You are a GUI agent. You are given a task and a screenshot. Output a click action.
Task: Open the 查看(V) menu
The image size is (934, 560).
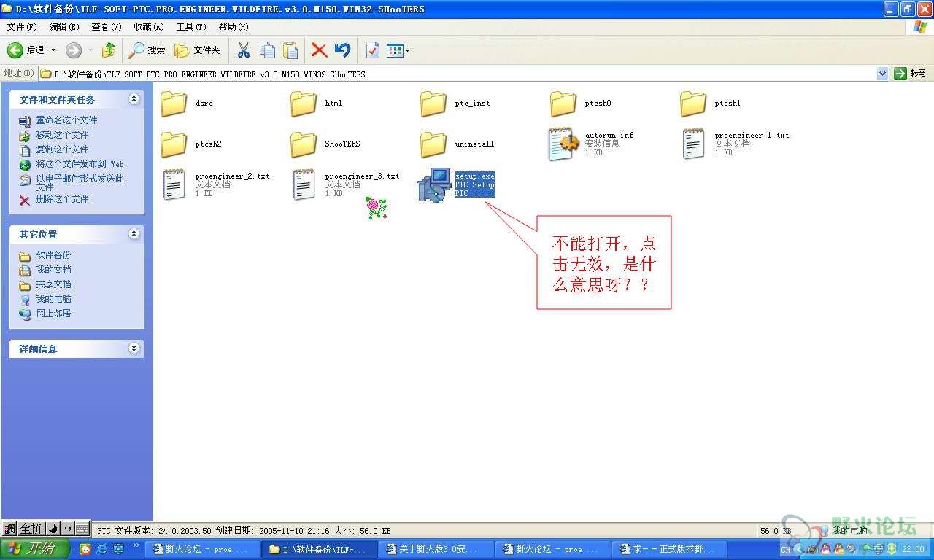click(106, 27)
